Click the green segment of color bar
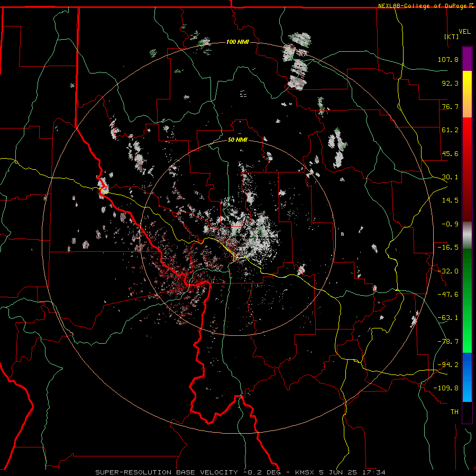Screen dimensions: 476x476 (x=467, y=300)
